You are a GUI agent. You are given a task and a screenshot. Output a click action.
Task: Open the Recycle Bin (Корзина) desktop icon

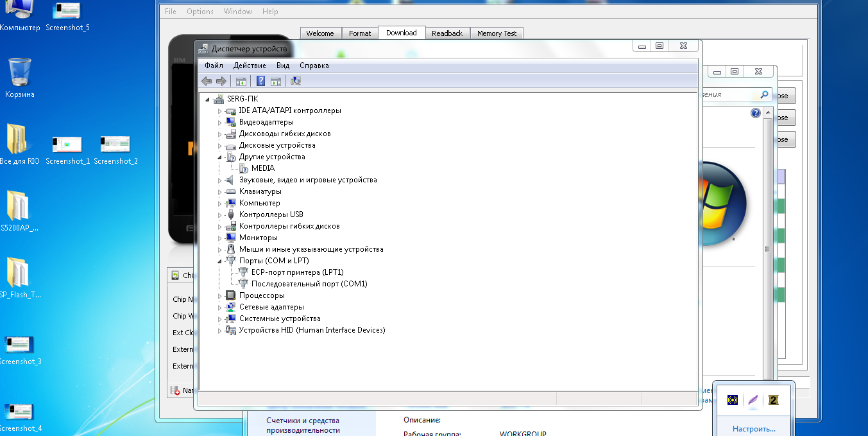point(19,77)
